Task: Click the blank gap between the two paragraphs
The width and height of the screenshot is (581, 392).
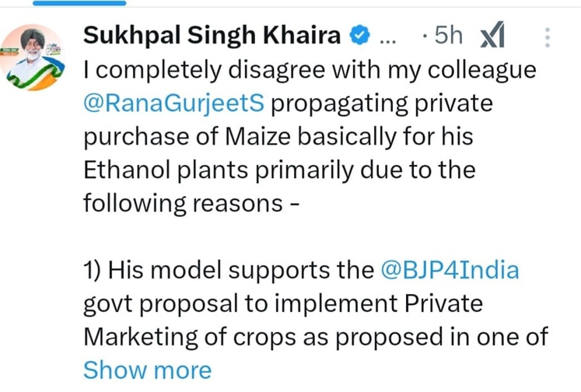Action: pyautogui.click(x=311, y=236)
